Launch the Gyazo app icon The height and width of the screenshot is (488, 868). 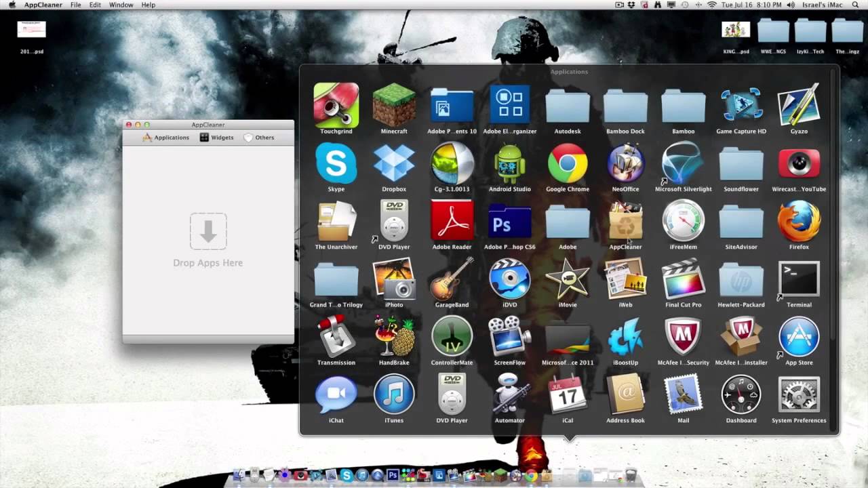click(799, 105)
